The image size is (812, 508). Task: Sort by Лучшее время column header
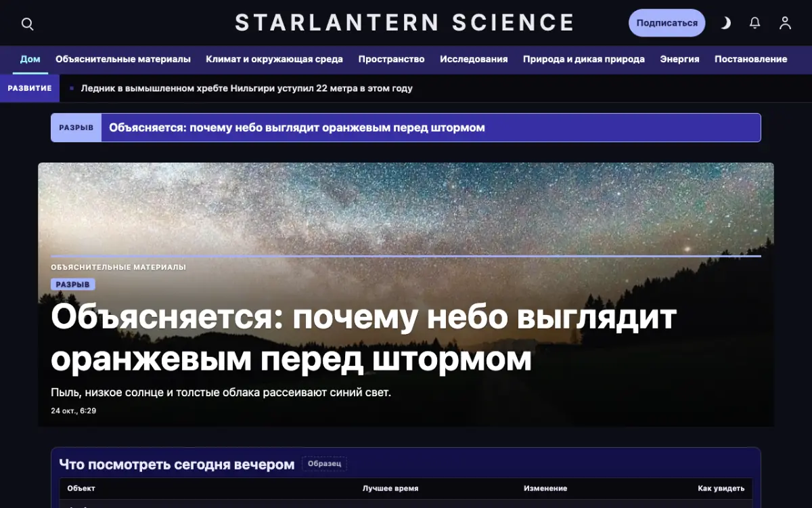pos(390,488)
